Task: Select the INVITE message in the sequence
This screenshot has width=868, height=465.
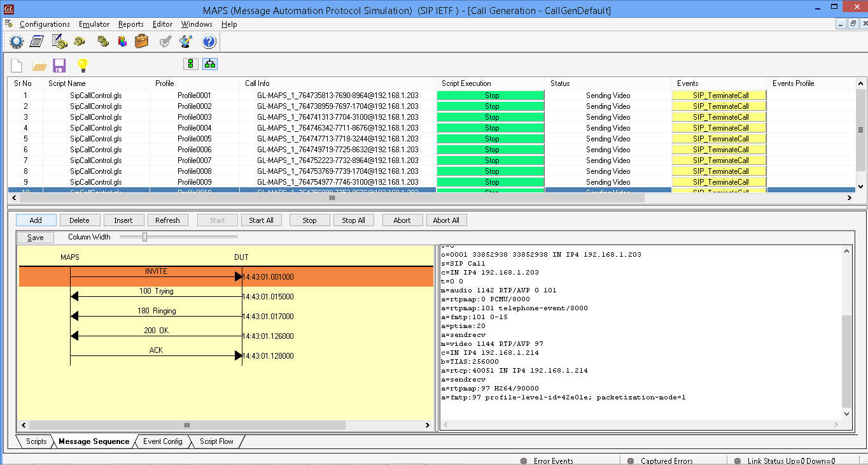Action: click(156, 276)
